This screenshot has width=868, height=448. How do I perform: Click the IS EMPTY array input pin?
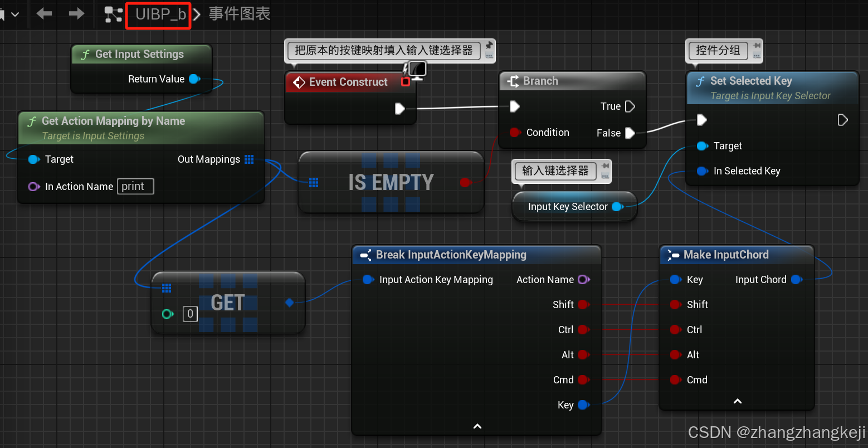tap(314, 182)
